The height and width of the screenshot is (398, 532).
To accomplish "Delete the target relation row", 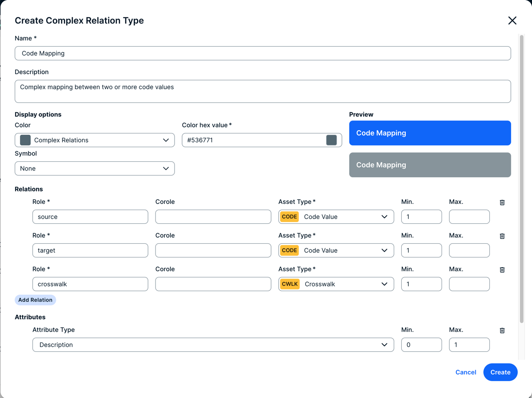I will pos(502,236).
